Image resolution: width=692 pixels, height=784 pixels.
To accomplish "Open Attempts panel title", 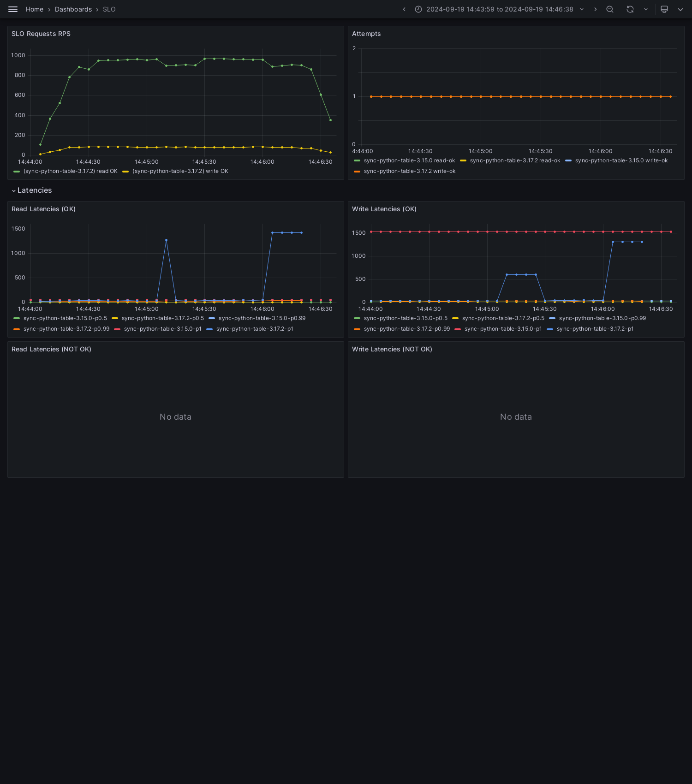I will pos(366,34).
